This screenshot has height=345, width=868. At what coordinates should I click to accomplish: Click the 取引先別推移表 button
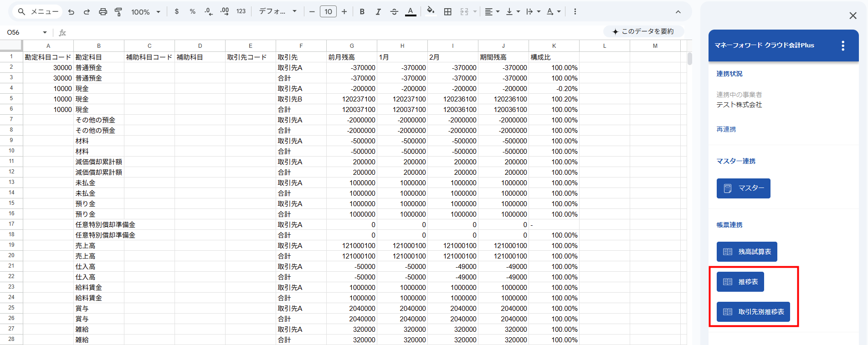[753, 312]
